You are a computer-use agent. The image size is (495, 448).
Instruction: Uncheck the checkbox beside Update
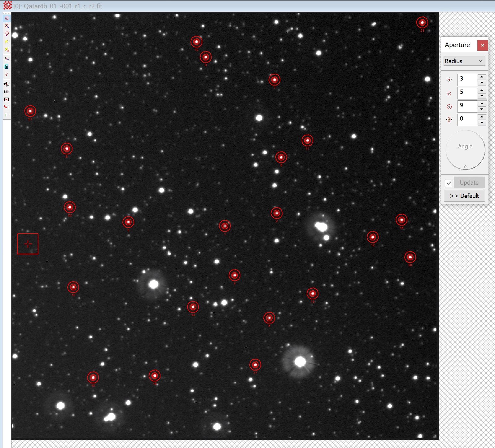pos(449,183)
